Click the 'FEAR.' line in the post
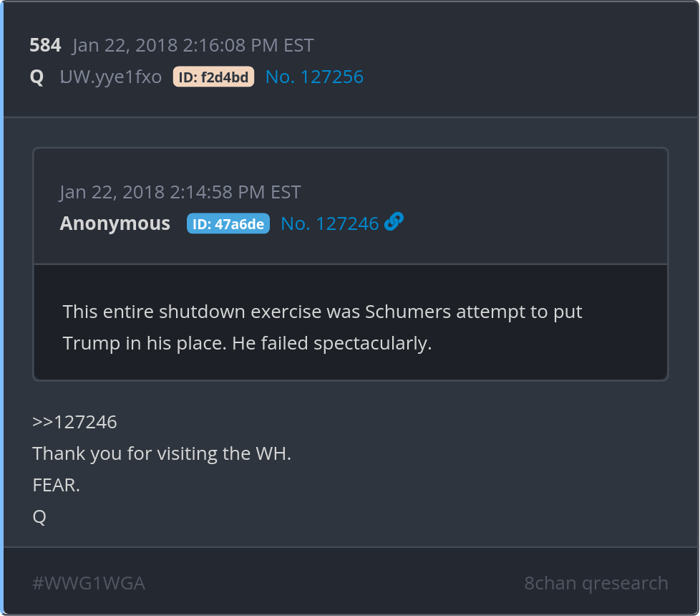 tap(57, 485)
